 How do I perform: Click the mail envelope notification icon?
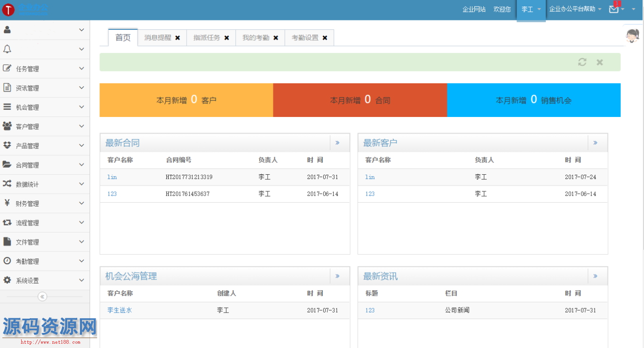click(x=614, y=9)
